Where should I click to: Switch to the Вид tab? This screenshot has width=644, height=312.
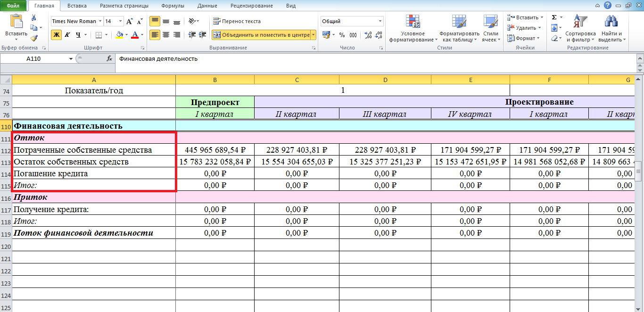coord(291,6)
